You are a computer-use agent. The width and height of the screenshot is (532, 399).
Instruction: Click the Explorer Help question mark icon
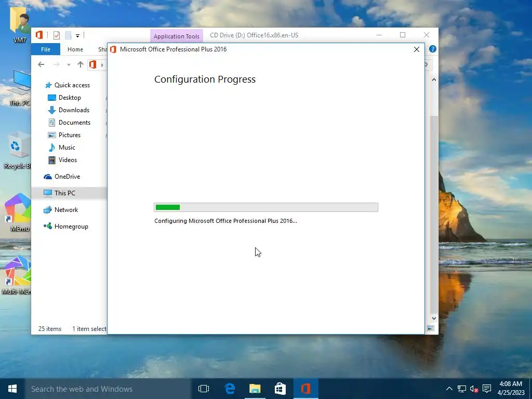coord(433,49)
